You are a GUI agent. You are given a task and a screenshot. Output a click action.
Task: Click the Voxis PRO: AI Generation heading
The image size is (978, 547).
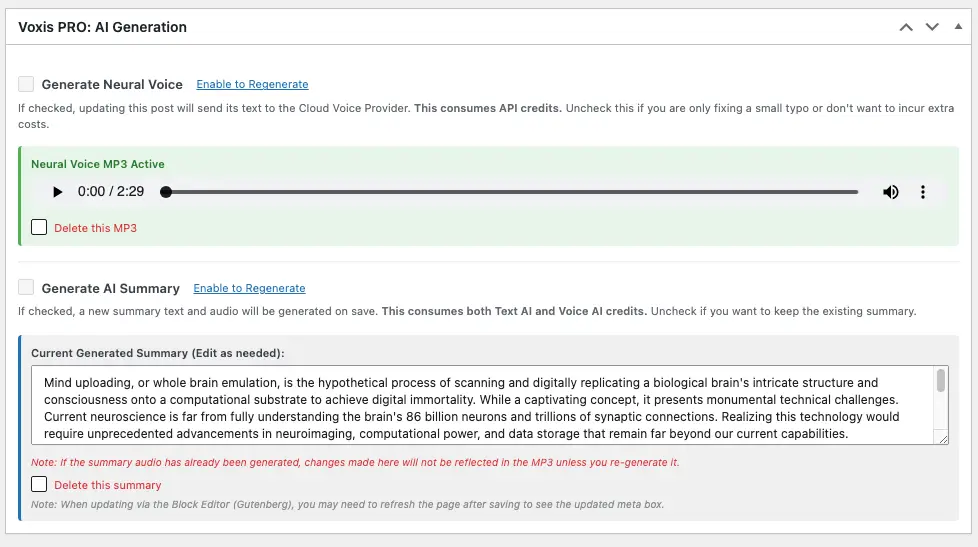[102, 27]
